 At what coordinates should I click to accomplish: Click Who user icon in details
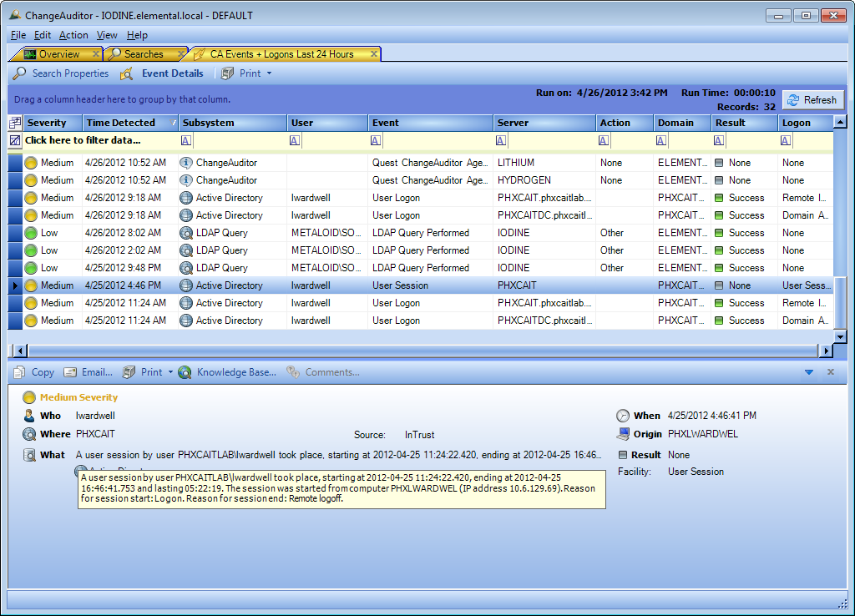[29, 416]
